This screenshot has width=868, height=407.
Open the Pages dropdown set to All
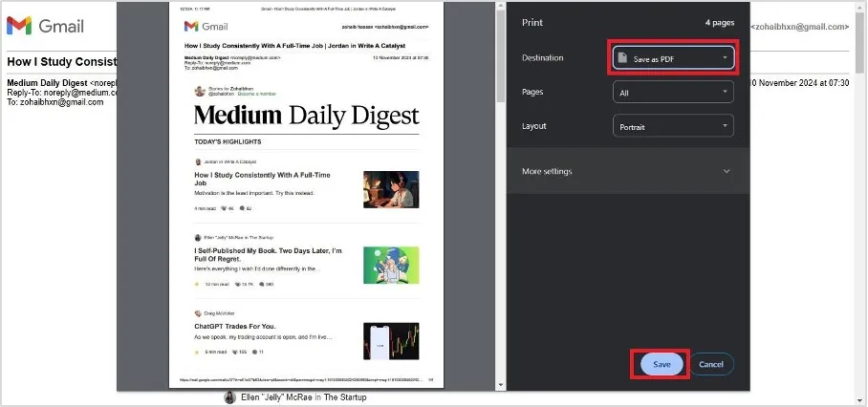673,93
